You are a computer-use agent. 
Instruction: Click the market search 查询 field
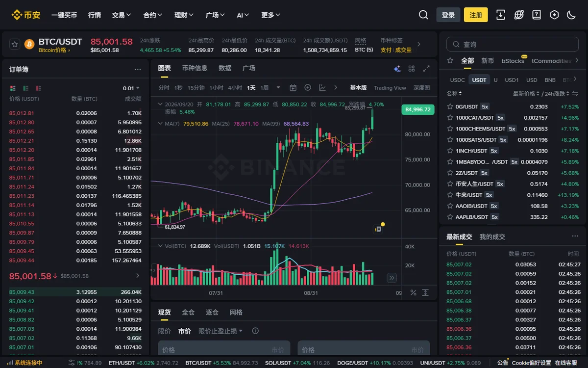click(x=512, y=44)
